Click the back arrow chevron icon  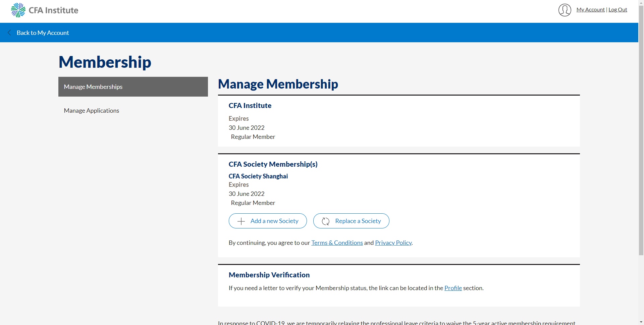point(9,33)
